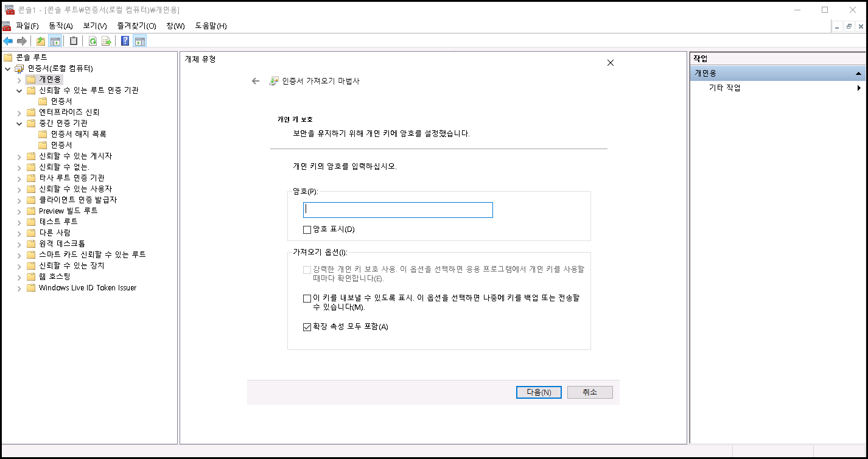This screenshot has width=868, height=459.
Task: Click the folder icon beside 원격 데스크톱
Action: point(31,244)
